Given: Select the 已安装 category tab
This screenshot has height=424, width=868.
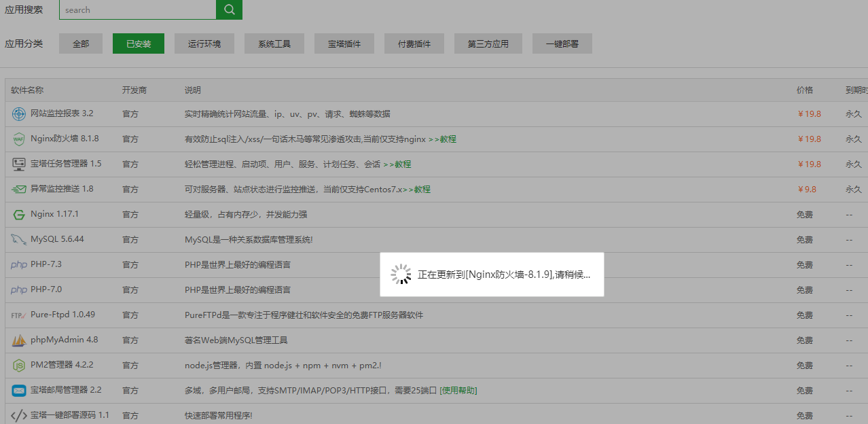Looking at the screenshot, I should (x=139, y=43).
